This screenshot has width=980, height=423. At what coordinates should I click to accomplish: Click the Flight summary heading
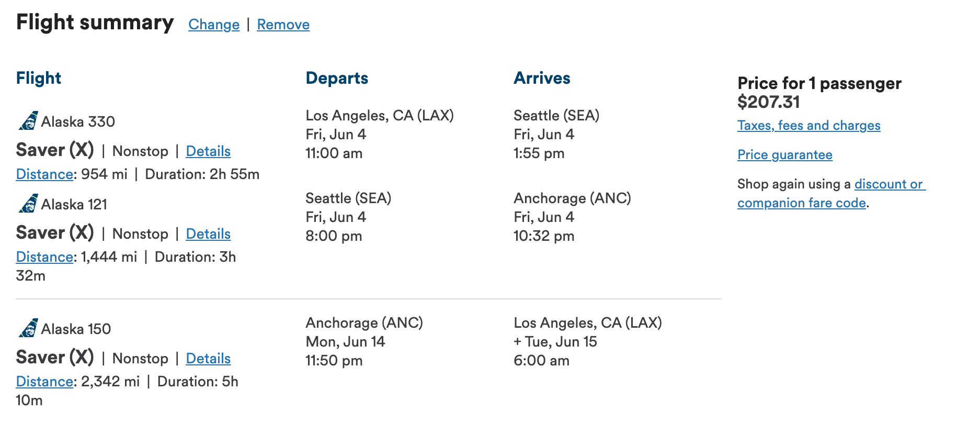95,23
